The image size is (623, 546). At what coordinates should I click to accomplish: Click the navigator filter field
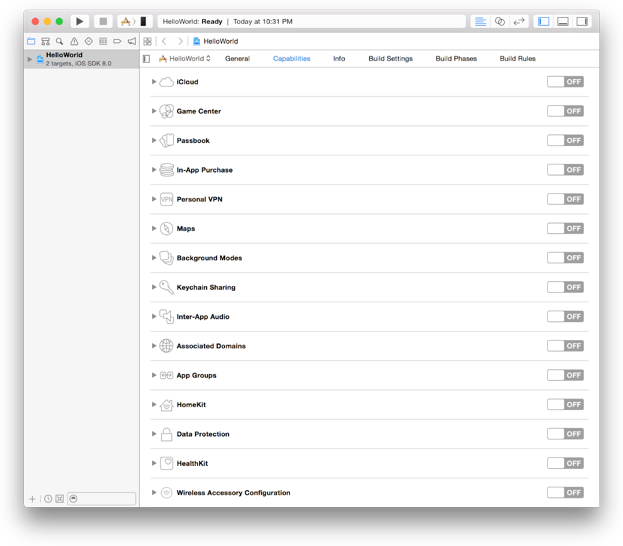pyautogui.click(x=102, y=499)
